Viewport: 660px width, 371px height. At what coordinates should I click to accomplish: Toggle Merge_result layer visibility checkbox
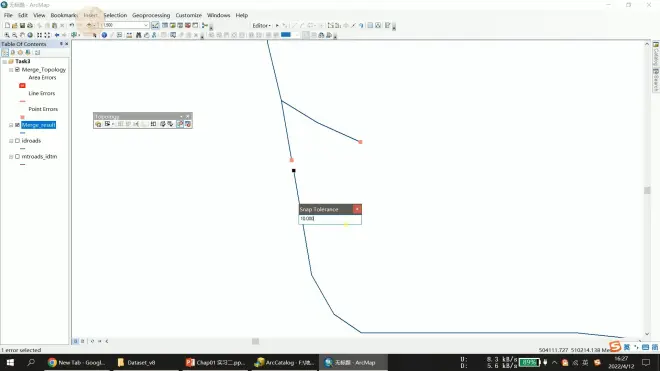tap(17, 125)
